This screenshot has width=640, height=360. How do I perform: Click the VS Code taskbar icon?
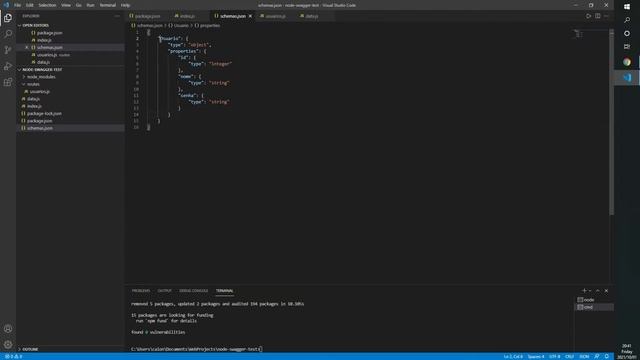click(627, 78)
